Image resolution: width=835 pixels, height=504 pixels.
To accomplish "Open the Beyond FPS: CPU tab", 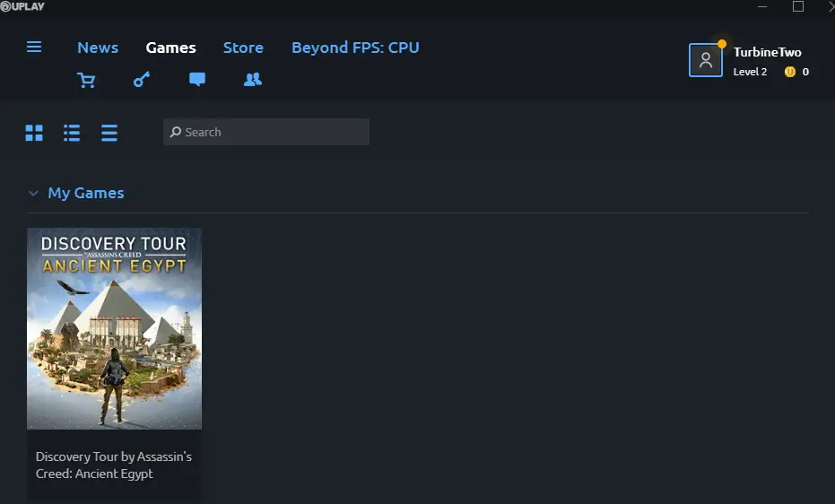I will 355,48.
